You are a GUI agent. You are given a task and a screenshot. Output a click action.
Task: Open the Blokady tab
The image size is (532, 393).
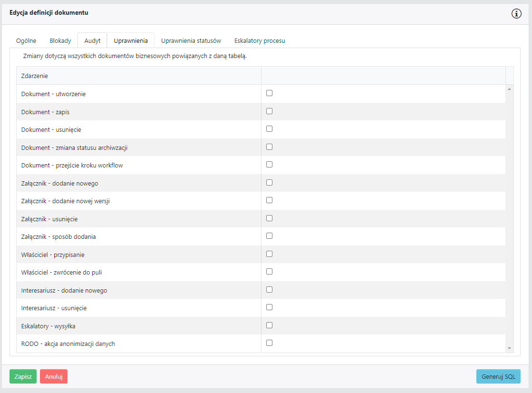[x=60, y=40]
